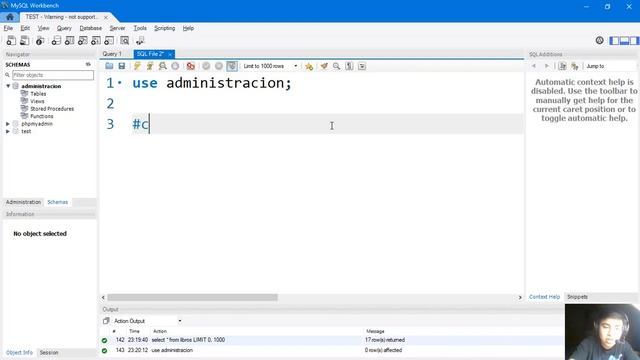Stop the running query icon
The image size is (640, 360).
click(175, 66)
